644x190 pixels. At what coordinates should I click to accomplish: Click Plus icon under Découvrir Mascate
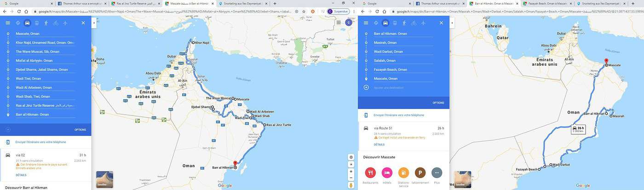click(437, 173)
